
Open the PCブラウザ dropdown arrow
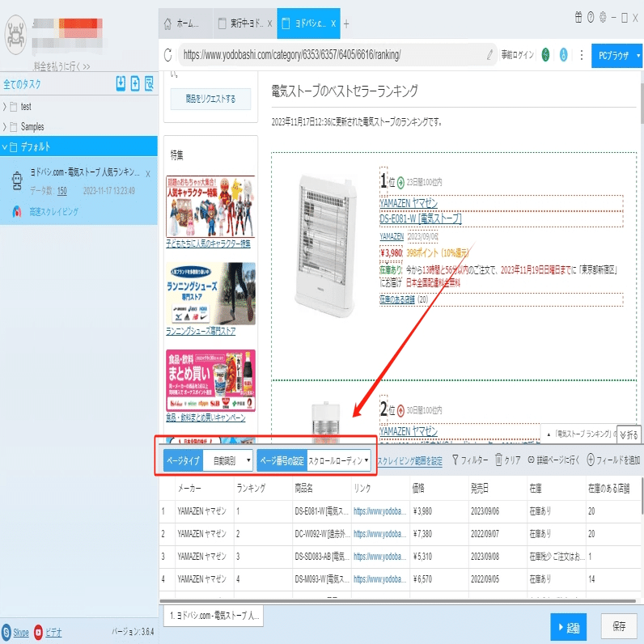(638, 56)
